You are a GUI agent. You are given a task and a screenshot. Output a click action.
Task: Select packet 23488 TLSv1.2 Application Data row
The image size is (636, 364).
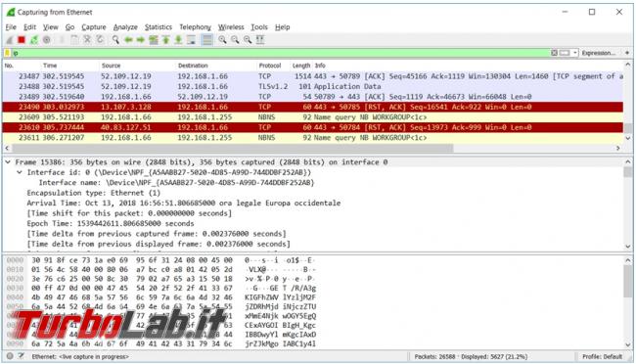point(313,86)
